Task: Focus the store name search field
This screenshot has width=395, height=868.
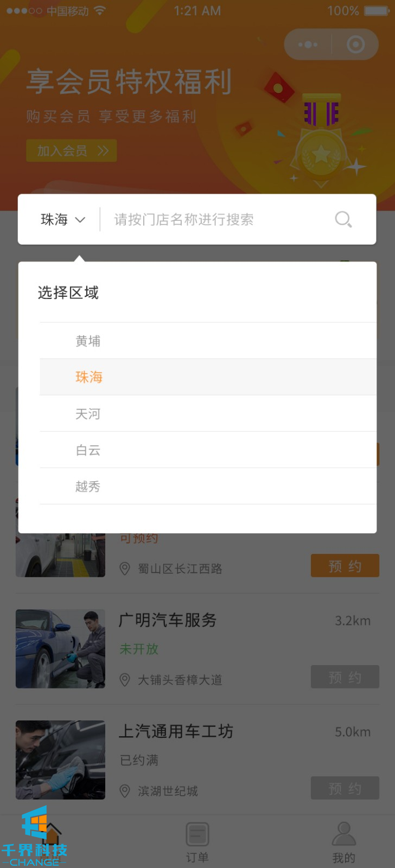Action: 217,220
